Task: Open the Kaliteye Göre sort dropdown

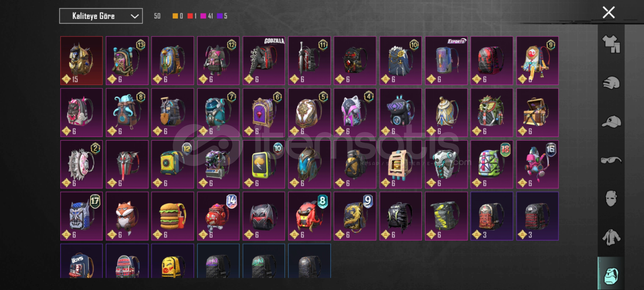Action: [101, 16]
